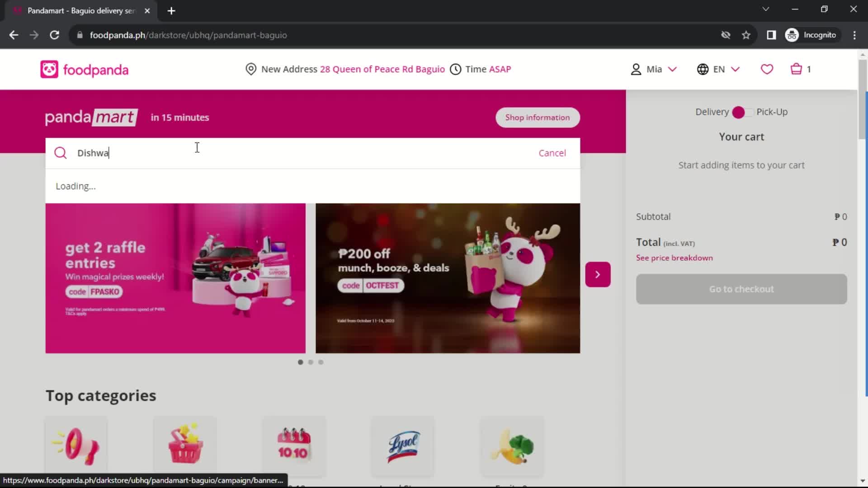The width and height of the screenshot is (868, 488).
Task: Click the next banner arrow
Action: [x=597, y=273]
